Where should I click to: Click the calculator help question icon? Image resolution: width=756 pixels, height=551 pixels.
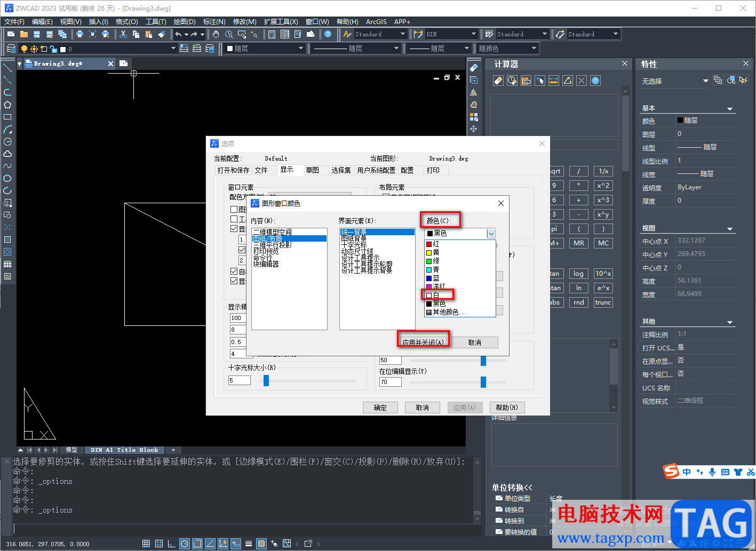(595, 81)
